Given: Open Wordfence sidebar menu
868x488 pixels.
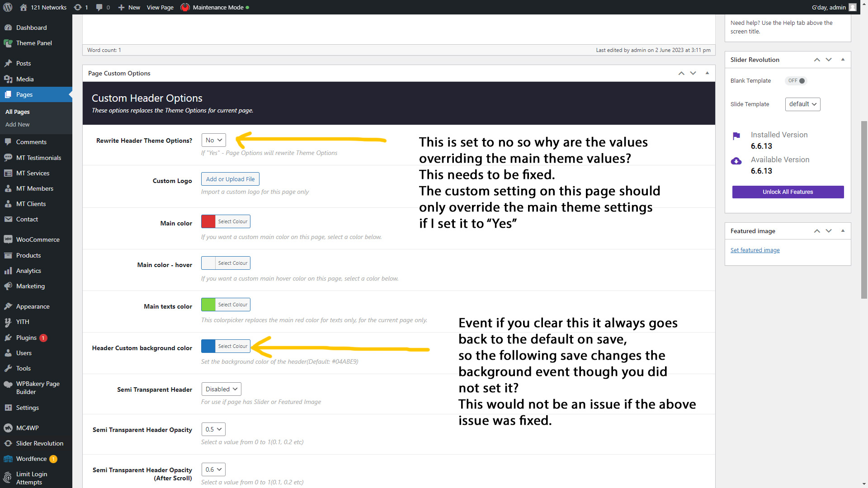Looking at the screenshot, I should pos(31,459).
